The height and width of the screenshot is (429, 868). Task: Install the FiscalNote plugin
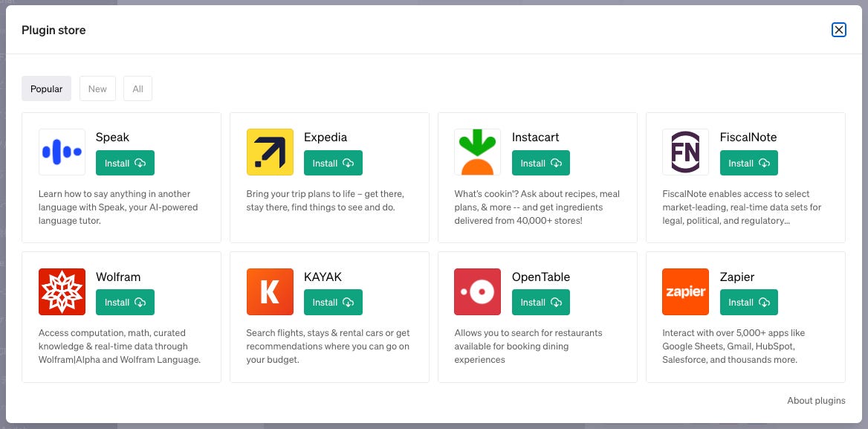(x=749, y=163)
